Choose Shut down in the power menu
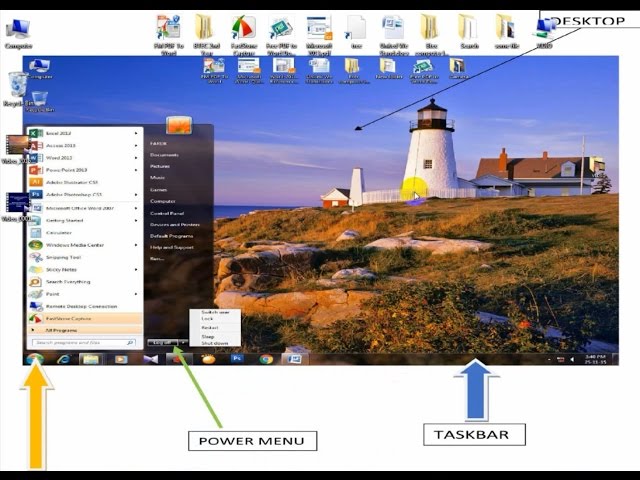 click(x=215, y=343)
